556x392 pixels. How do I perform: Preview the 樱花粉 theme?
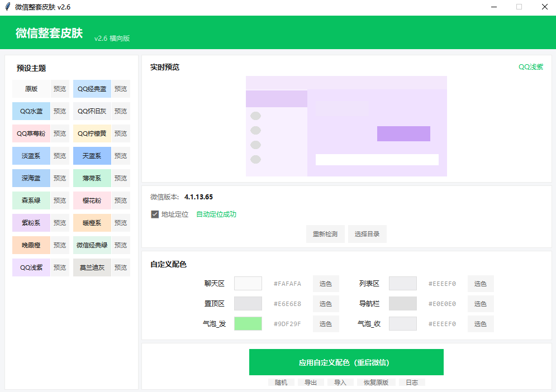point(121,200)
